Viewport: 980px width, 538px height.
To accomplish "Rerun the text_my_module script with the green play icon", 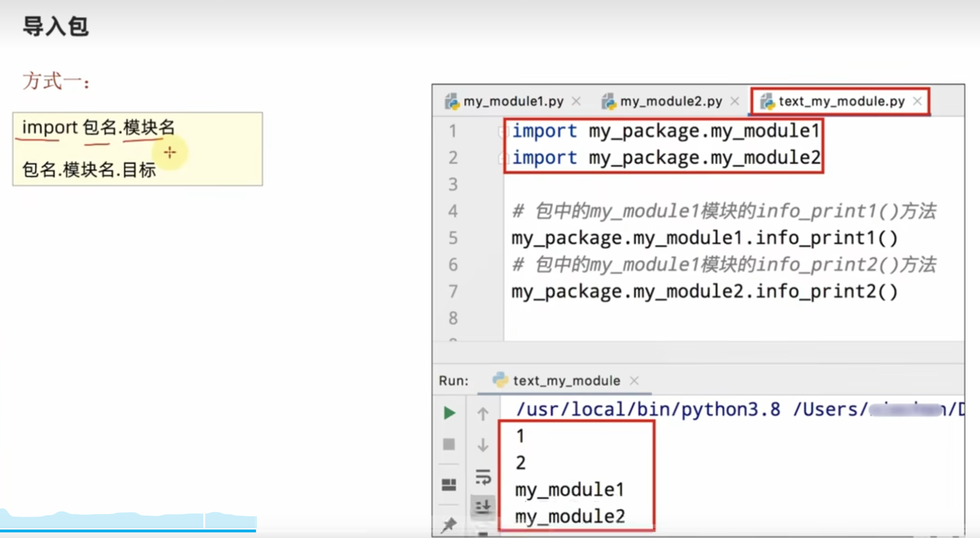I will click(449, 413).
